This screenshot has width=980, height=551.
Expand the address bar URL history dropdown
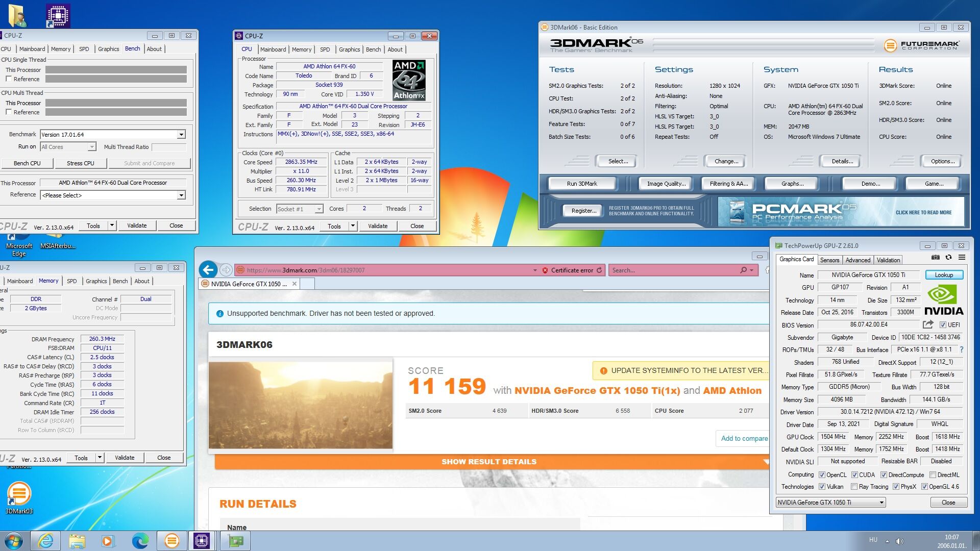(x=535, y=270)
